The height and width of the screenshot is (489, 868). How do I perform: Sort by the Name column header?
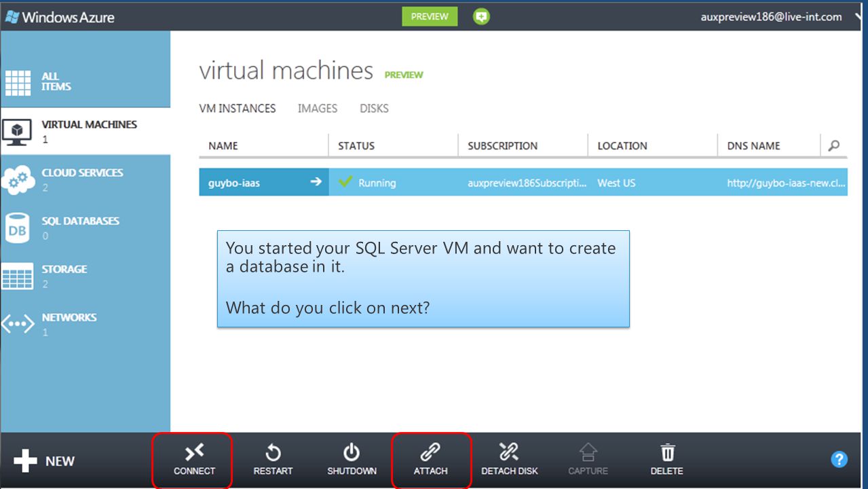click(x=223, y=146)
